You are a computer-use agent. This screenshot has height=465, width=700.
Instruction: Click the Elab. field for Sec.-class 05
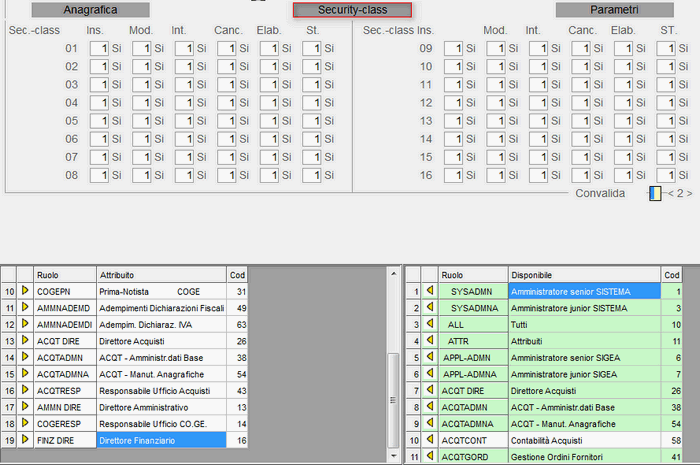pos(269,121)
